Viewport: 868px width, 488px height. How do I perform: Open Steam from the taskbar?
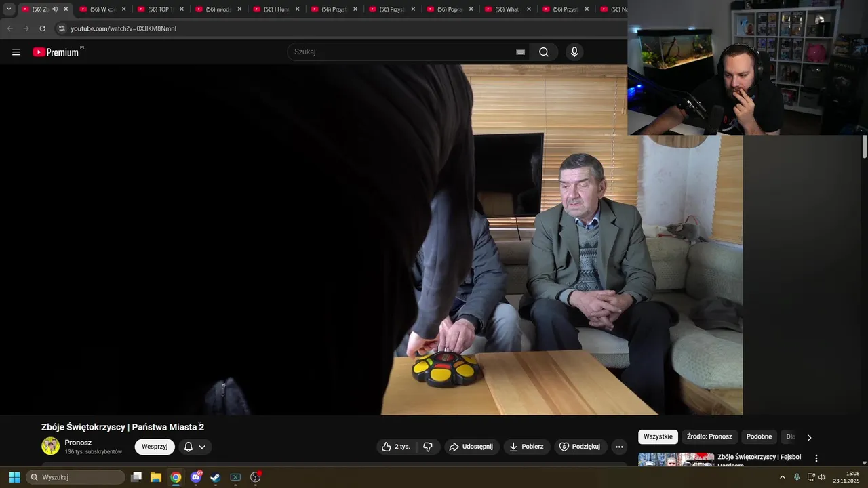pyautogui.click(x=216, y=477)
